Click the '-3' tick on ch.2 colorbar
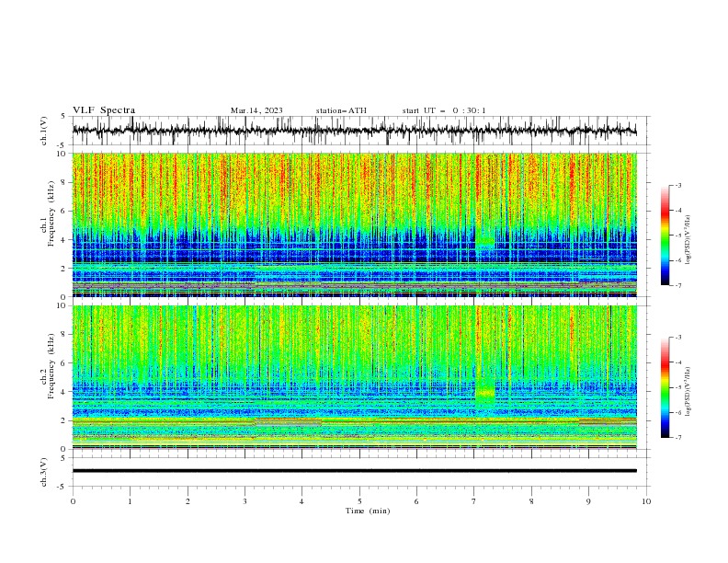 678,338
